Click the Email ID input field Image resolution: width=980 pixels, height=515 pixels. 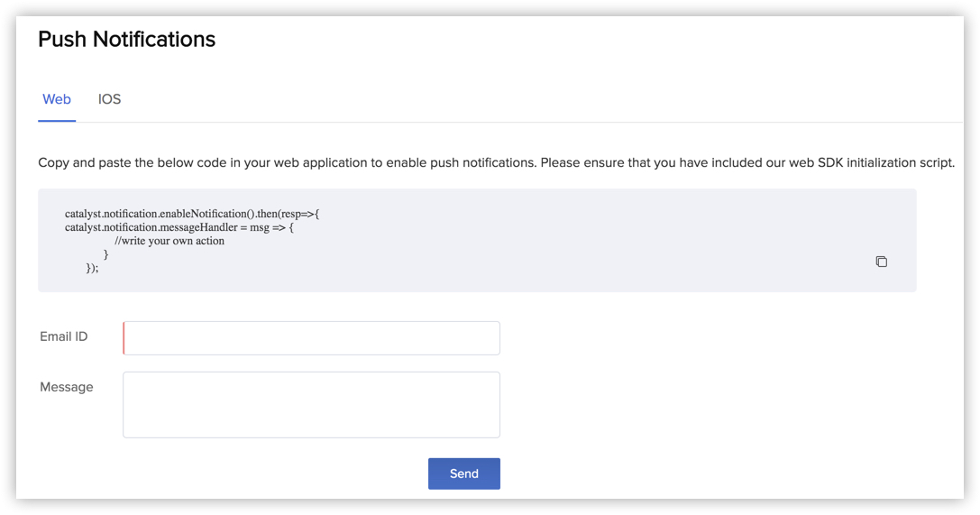pos(311,338)
